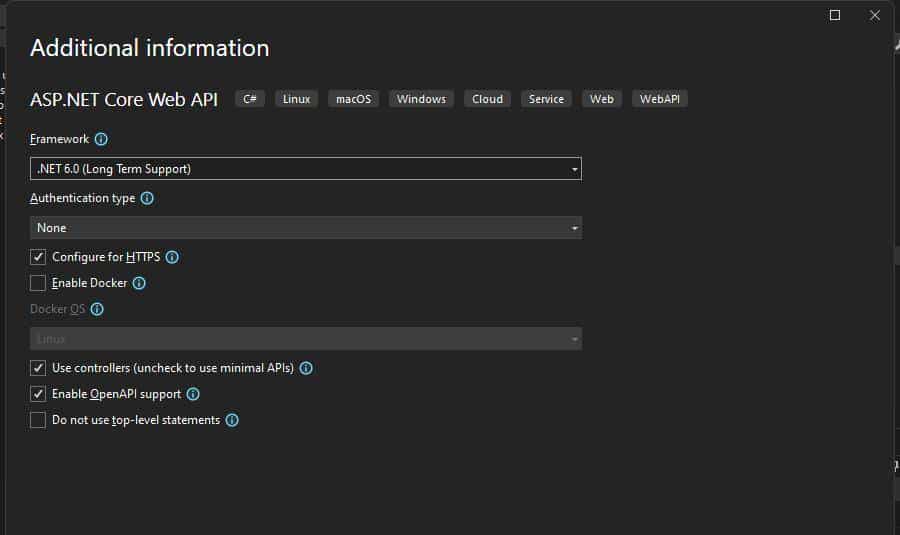
Task: Click the ASP.NET Core Web API title
Action: (x=124, y=99)
